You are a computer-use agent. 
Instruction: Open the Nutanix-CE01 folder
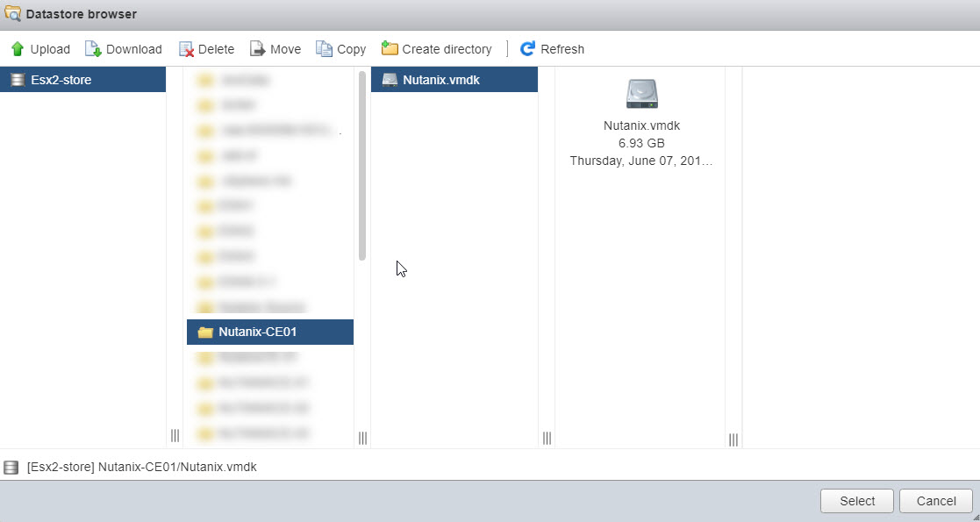coord(270,332)
